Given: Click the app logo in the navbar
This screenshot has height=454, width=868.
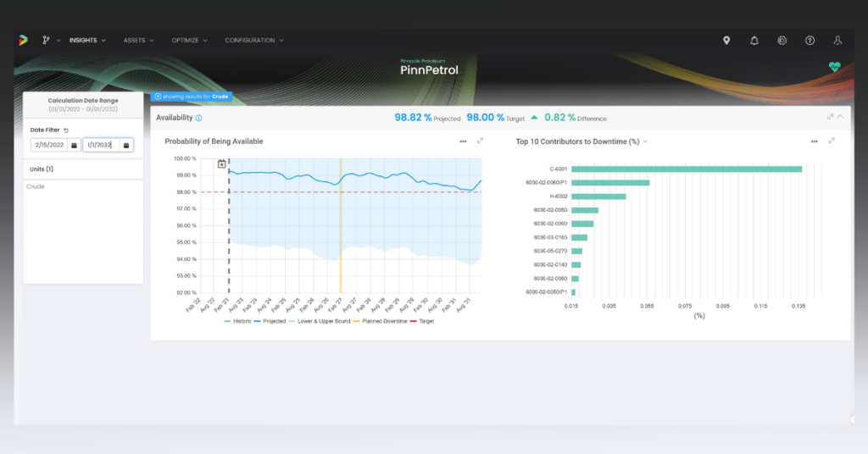Looking at the screenshot, I should 23,40.
